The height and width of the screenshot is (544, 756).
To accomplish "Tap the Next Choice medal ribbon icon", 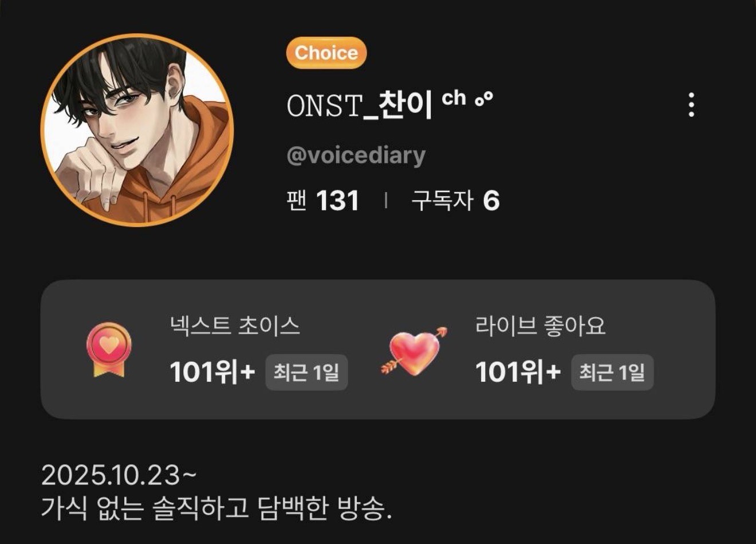I will (x=109, y=350).
